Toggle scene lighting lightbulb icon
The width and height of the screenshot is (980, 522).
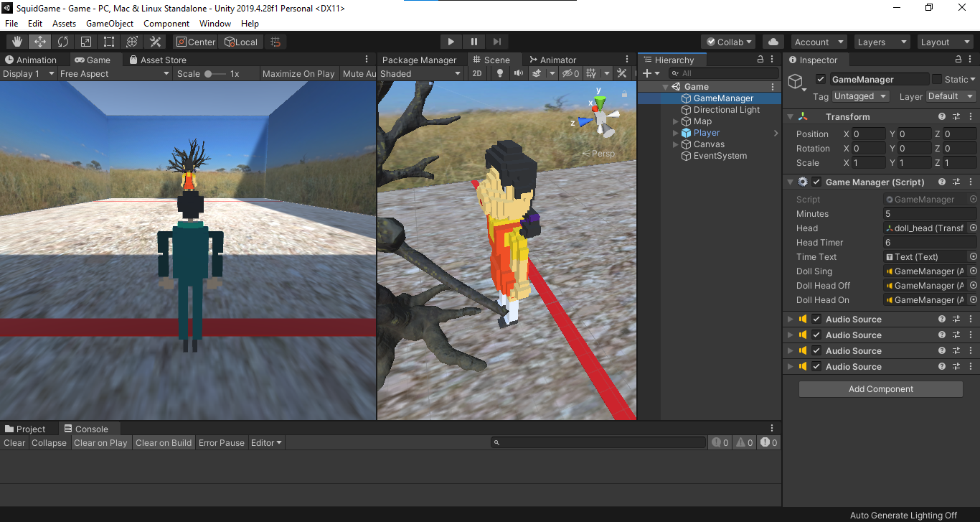(500, 73)
